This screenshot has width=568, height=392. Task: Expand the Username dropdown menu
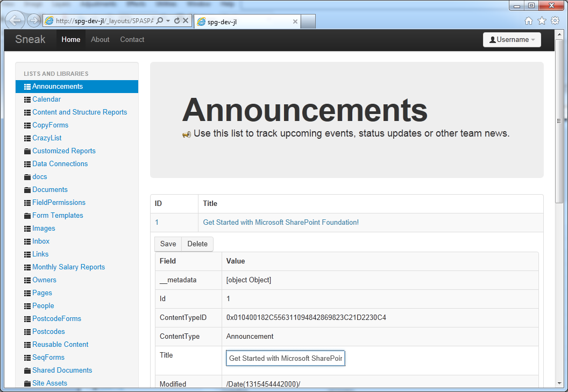(512, 40)
